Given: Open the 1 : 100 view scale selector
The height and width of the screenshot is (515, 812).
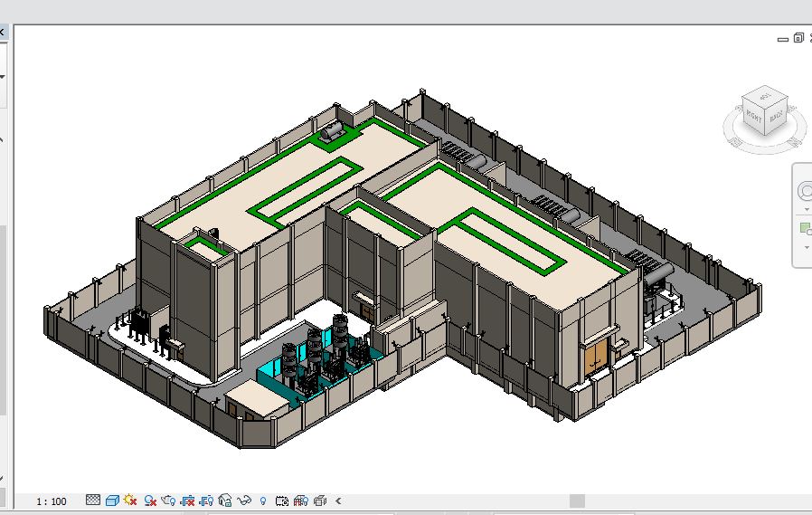Looking at the screenshot, I should tap(52, 501).
